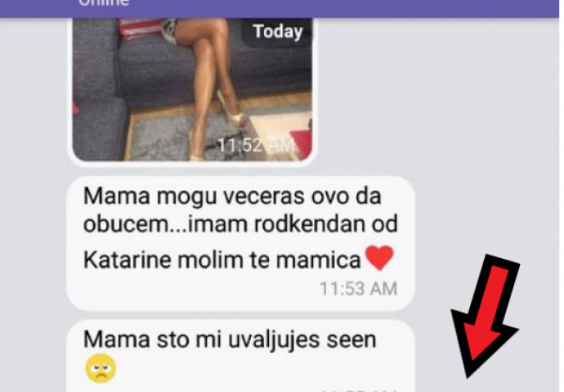Tap the 11:52 AM timestamp on photo
The image size is (564, 392).
pyautogui.click(x=255, y=145)
